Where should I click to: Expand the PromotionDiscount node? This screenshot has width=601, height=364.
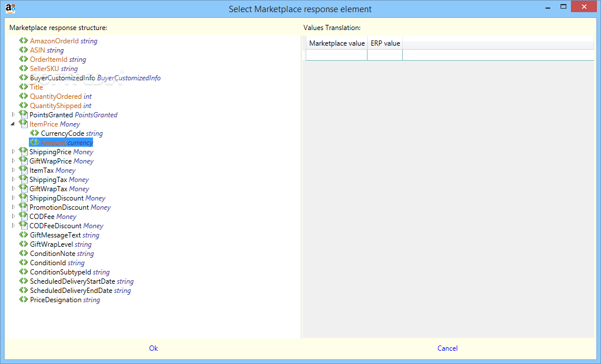pyautogui.click(x=13, y=207)
